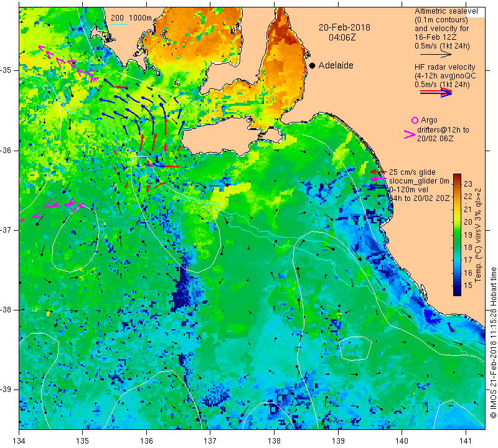Screen dimensions: 498x448
Task: Click the dark red top of temperature colorbar
Action: (457, 176)
